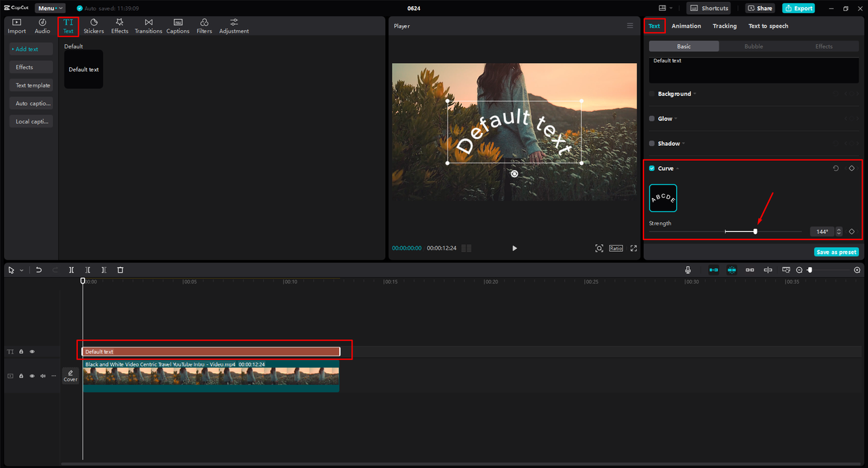Image resolution: width=868 pixels, height=468 pixels.
Task: Hide the video track with eye icon
Action: pyautogui.click(x=32, y=376)
